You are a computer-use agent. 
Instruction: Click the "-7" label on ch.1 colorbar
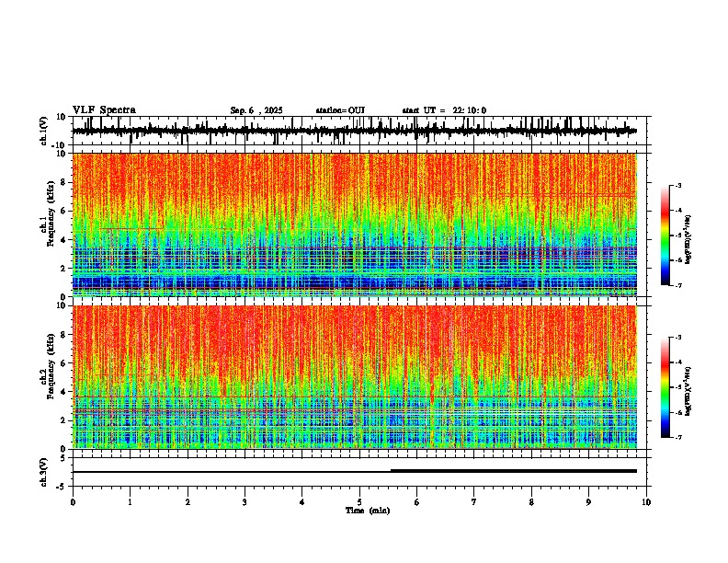tap(678, 285)
